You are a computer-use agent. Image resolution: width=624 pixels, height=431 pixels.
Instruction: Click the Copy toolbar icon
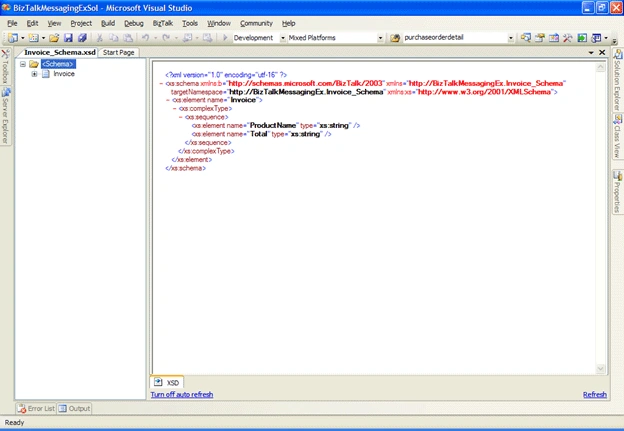click(x=113, y=38)
